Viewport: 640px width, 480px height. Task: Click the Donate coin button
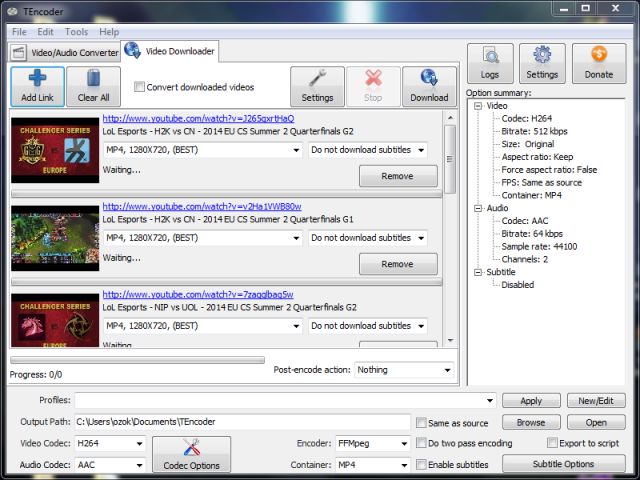(599, 63)
